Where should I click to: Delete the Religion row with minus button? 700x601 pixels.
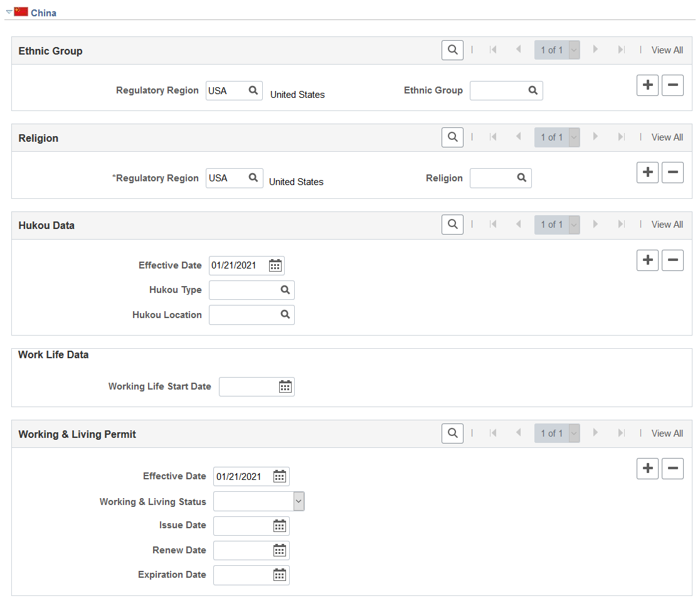click(673, 173)
